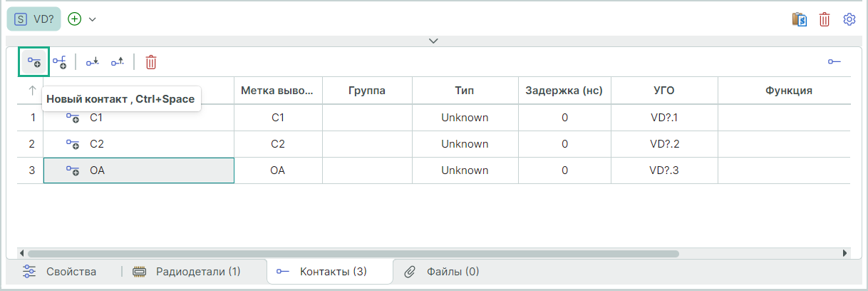Select the VD? symbol chip
The height and width of the screenshot is (291, 868).
pyautogui.click(x=34, y=19)
